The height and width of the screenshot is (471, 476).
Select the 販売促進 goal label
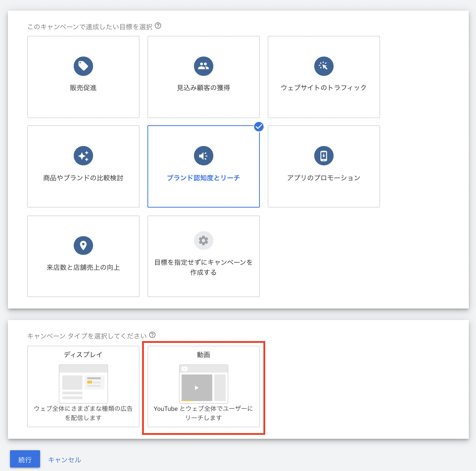[83, 88]
